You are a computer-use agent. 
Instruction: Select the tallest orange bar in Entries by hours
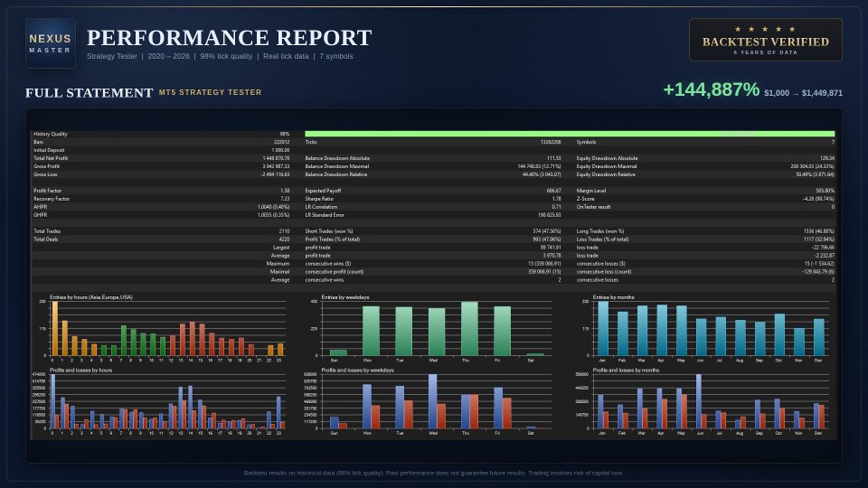55,329
